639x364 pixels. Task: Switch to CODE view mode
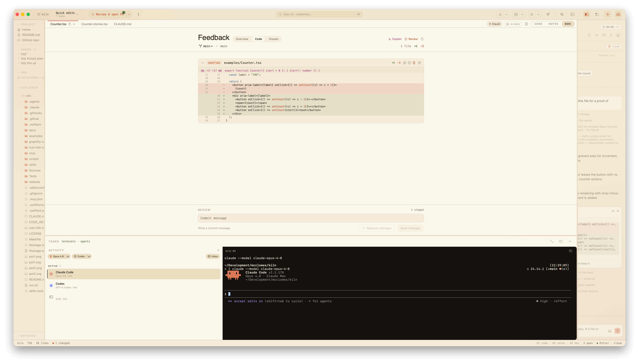click(x=538, y=24)
